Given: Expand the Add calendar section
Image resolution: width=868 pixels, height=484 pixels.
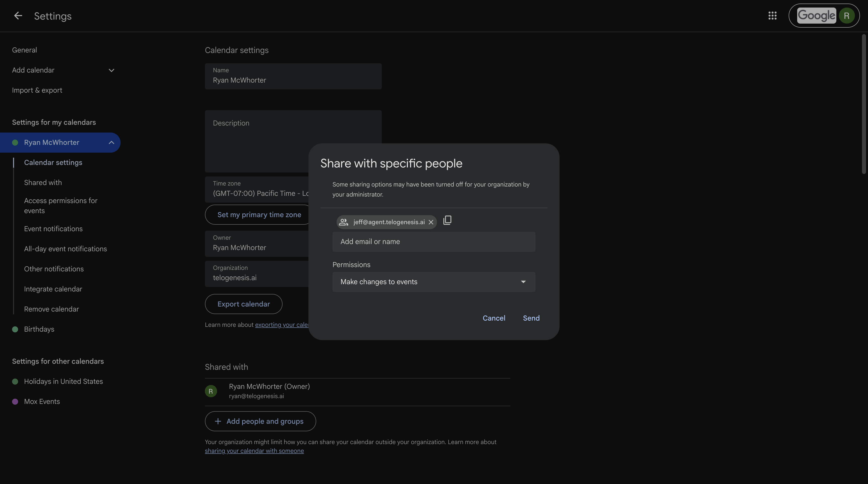Looking at the screenshot, I should (111, 70).
